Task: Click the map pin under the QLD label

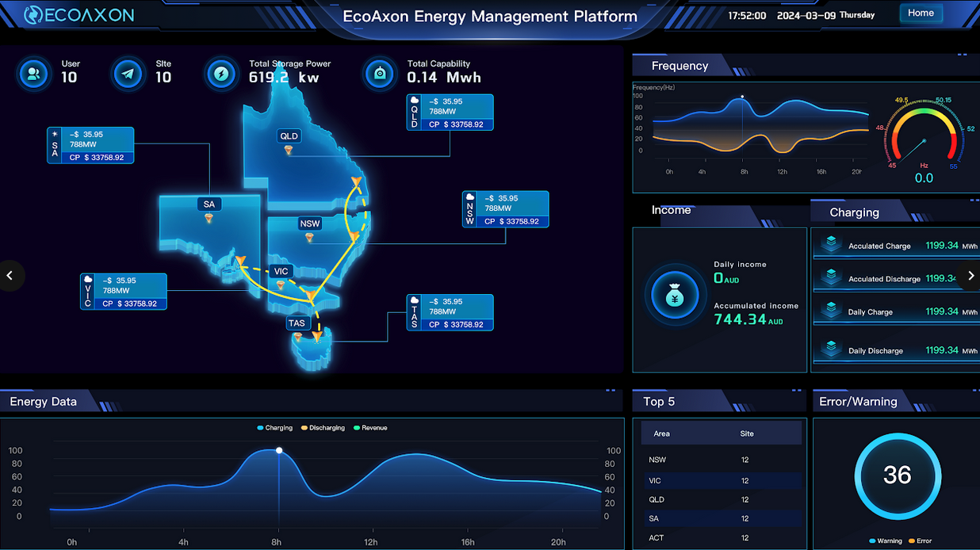Action: (289, 151)
